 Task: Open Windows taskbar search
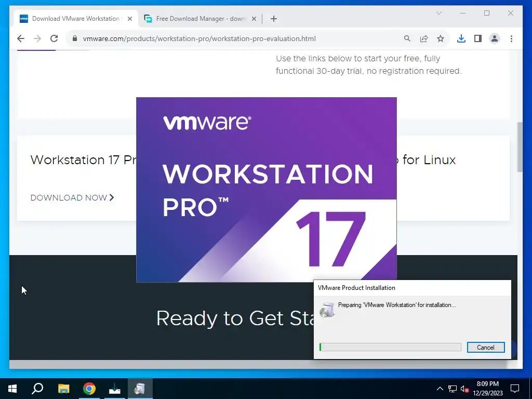coord(37,389)
